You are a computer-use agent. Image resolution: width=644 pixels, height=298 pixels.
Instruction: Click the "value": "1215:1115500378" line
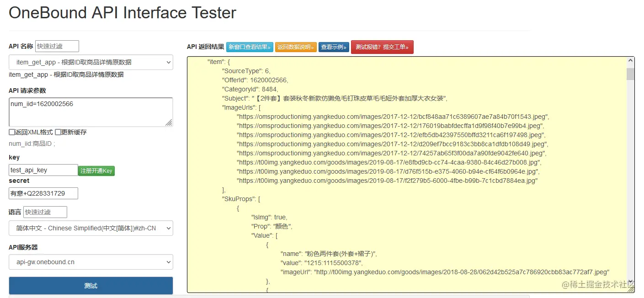321,263
